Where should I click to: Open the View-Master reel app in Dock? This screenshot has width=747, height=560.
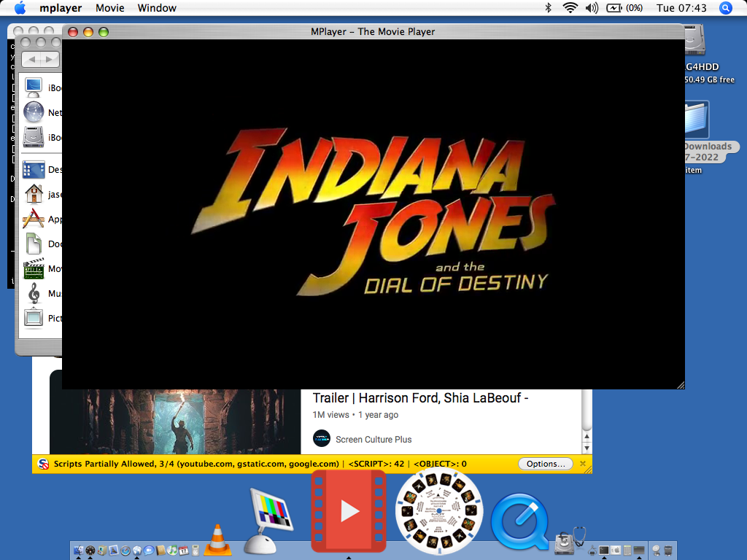coord(438,511)
